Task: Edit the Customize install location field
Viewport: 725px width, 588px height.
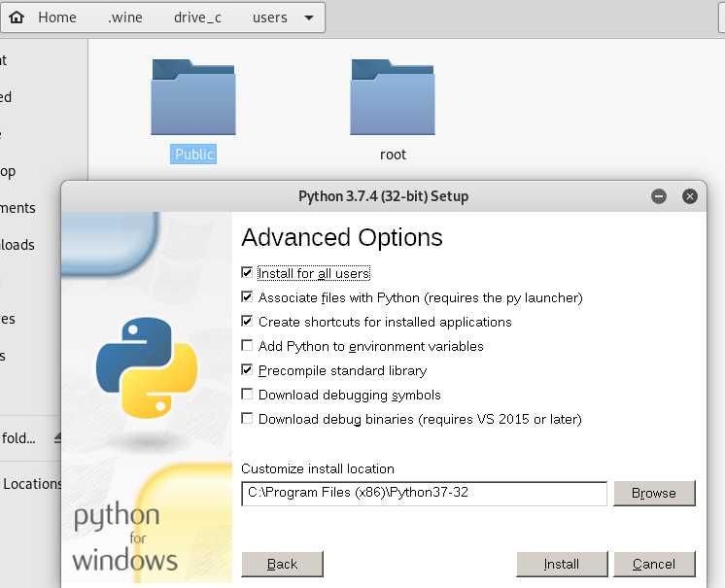Action: click(x=424, y=493)
